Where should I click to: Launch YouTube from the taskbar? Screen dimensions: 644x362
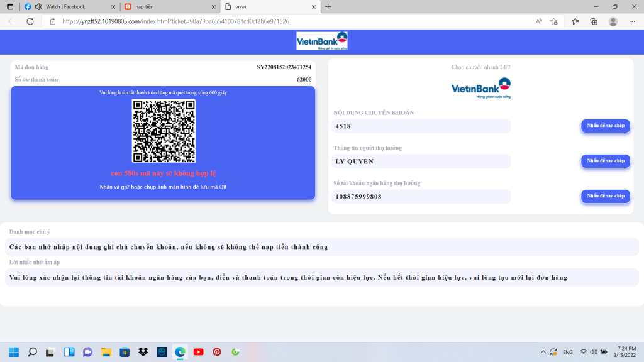198,352
